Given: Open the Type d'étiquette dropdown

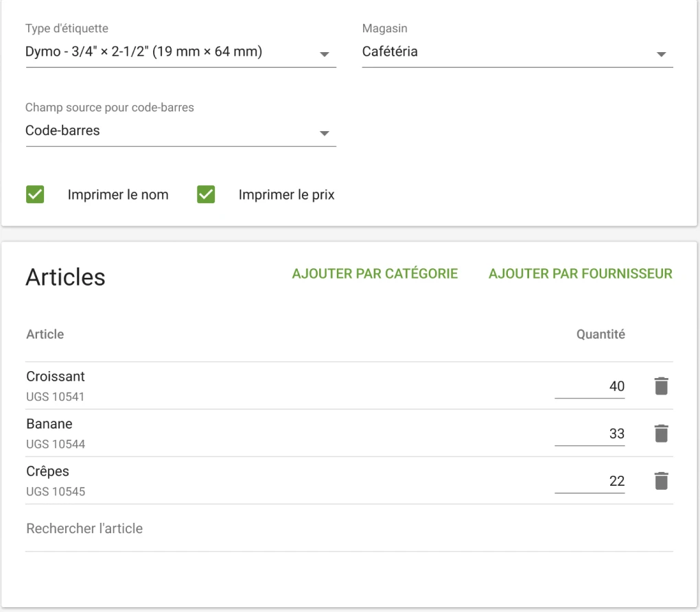Looking at the screenshot, I should (x=180, y=52).
